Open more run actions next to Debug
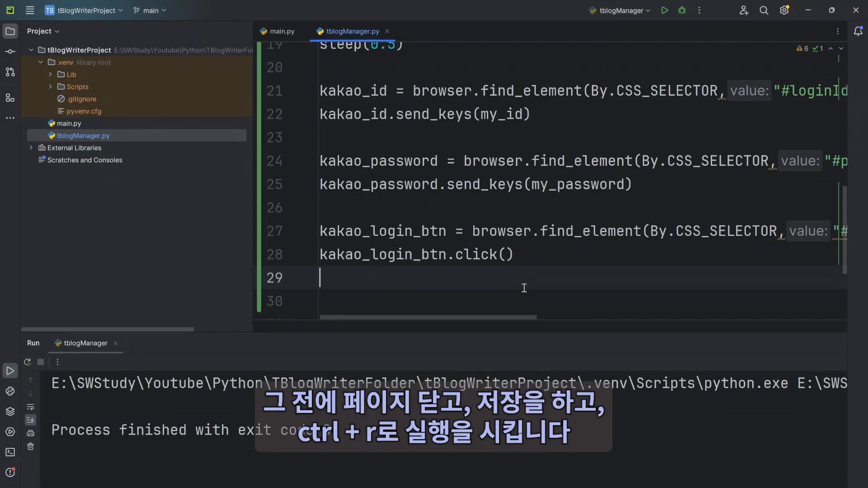The height and width of the screenshot is (488, 868). 699,10
